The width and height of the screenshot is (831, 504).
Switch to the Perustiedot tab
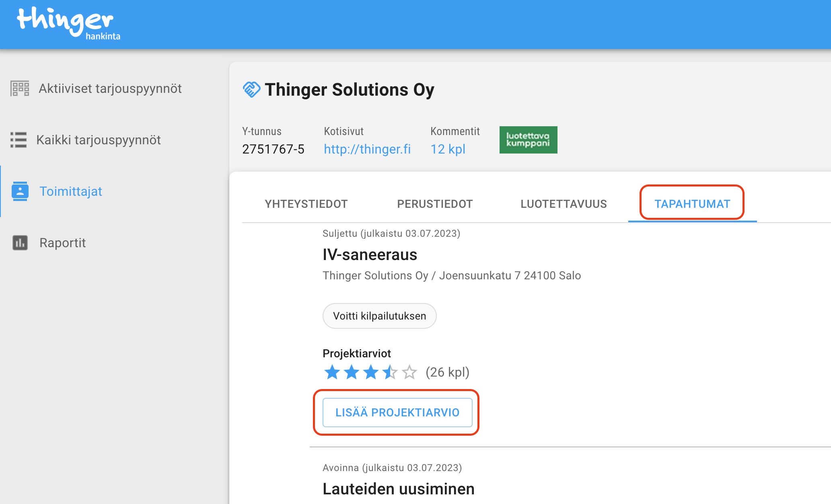(435, 204)
